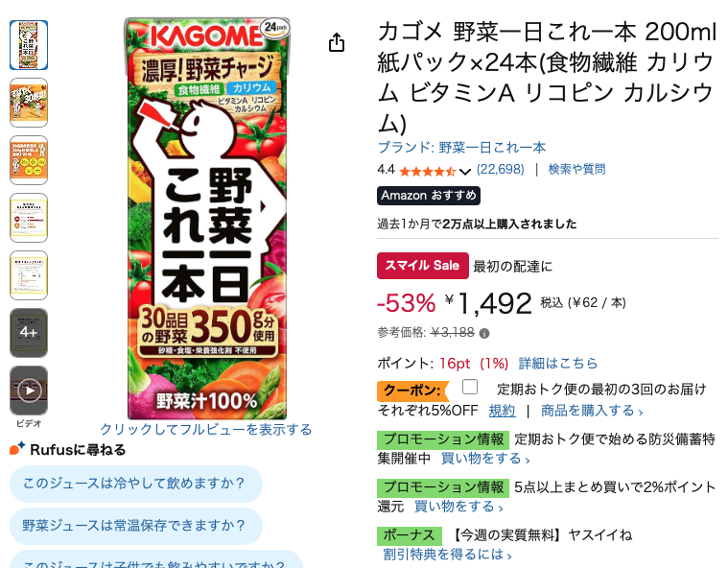Click the info icon next to ¥3,188
728x568 pixels.
coord(484,334)
